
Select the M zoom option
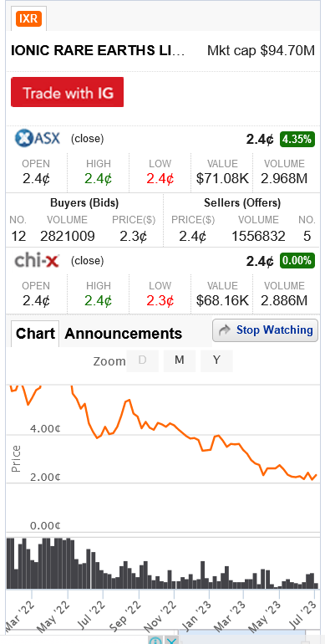180,360
